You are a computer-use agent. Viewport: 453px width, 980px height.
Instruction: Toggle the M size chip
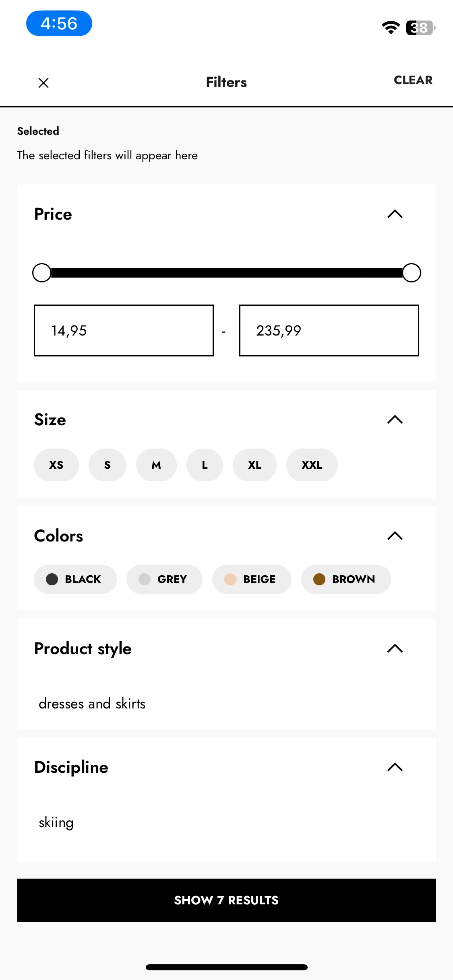coord(156,465)
